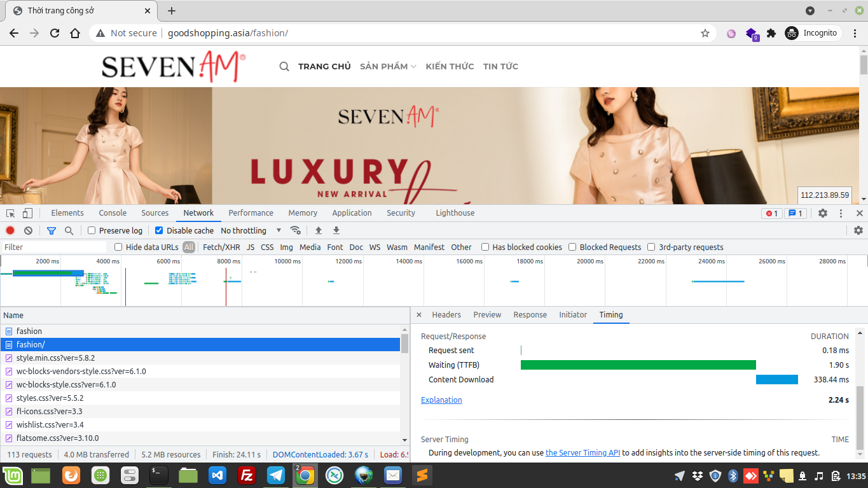Clear the network log
This screenshot has width=868, height=488.
pos(28,230)
